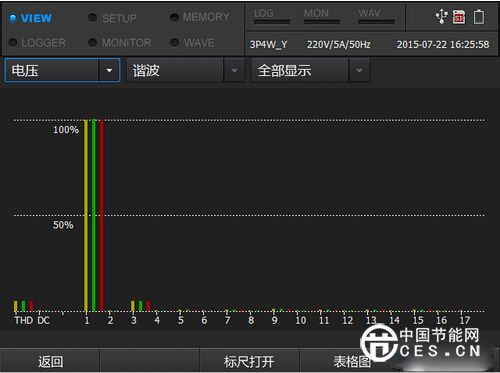Switch to SETUP mode
The width and height of the screenshot is (500, 373).
click(x=93, y=18)
